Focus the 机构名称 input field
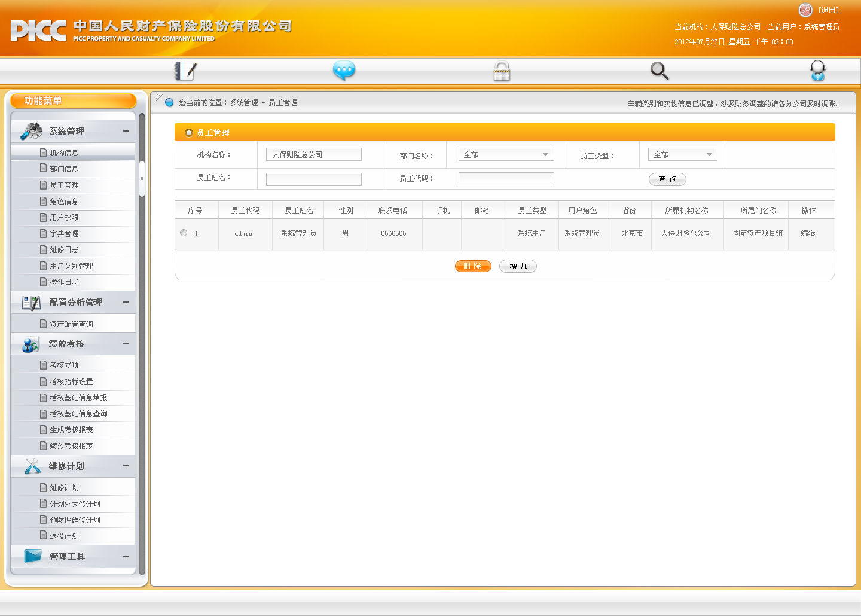This screenshot has width=861, height=616. (x=314, y=154)
